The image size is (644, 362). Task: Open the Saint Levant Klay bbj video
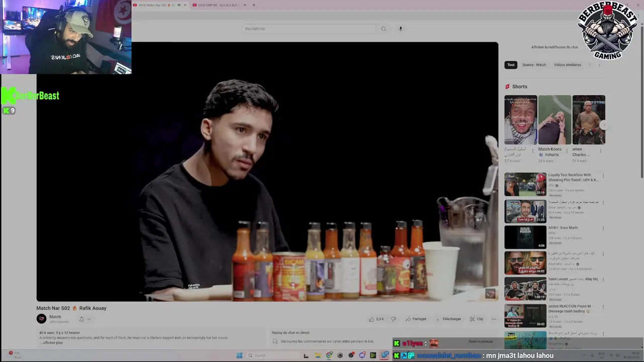tap(525, 289)
